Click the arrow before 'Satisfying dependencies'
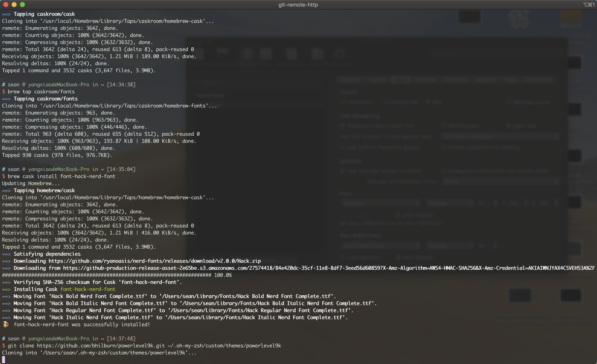Viewport: 597px width, 364px height. pos(6,254)
